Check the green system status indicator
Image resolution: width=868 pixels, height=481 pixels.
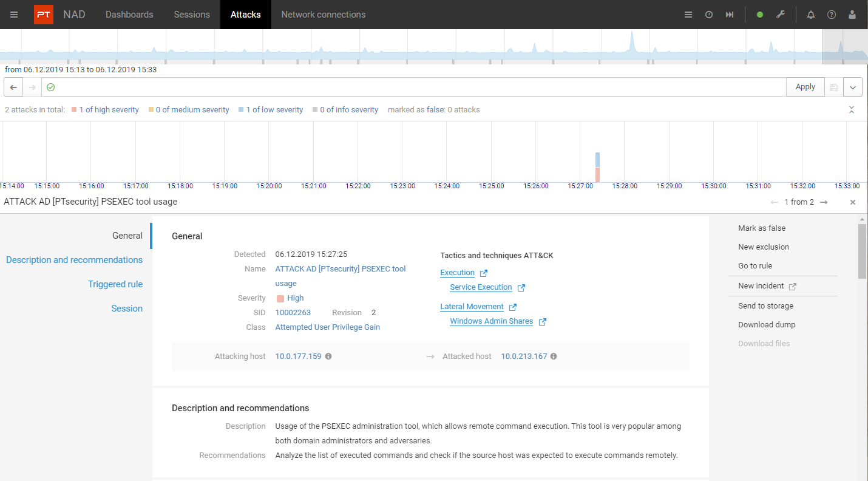pos(760,15)
